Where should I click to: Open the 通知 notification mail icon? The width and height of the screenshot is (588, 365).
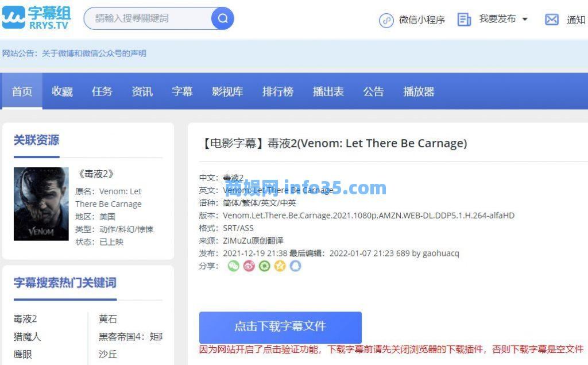551,18
